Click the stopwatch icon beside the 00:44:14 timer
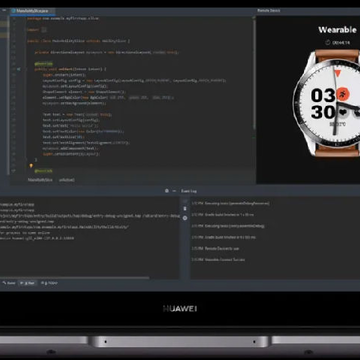The image size is (360, 360). pyautogui.click(x=328, y=42)
